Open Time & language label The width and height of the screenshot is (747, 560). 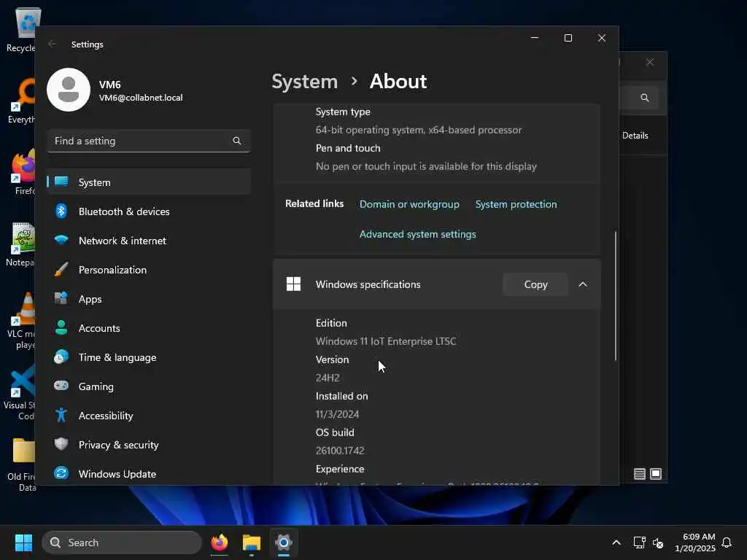(x=117, y=357)
